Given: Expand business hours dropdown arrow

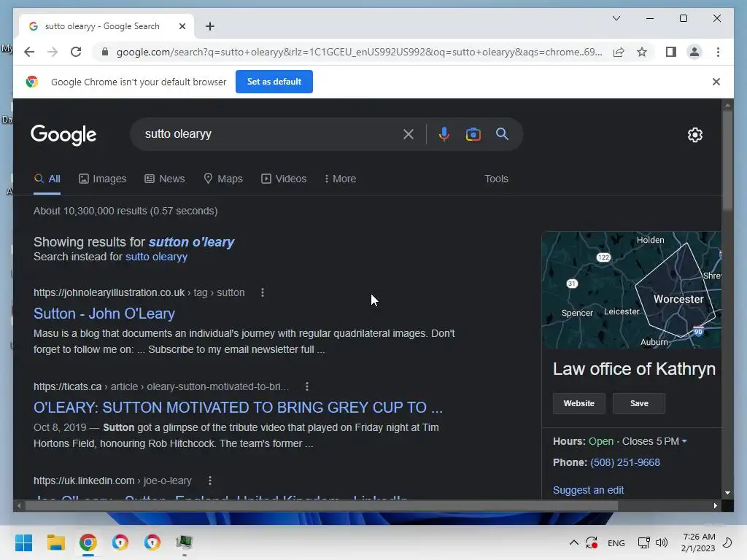Looking at the screenshot, I should tap(684, 441).
